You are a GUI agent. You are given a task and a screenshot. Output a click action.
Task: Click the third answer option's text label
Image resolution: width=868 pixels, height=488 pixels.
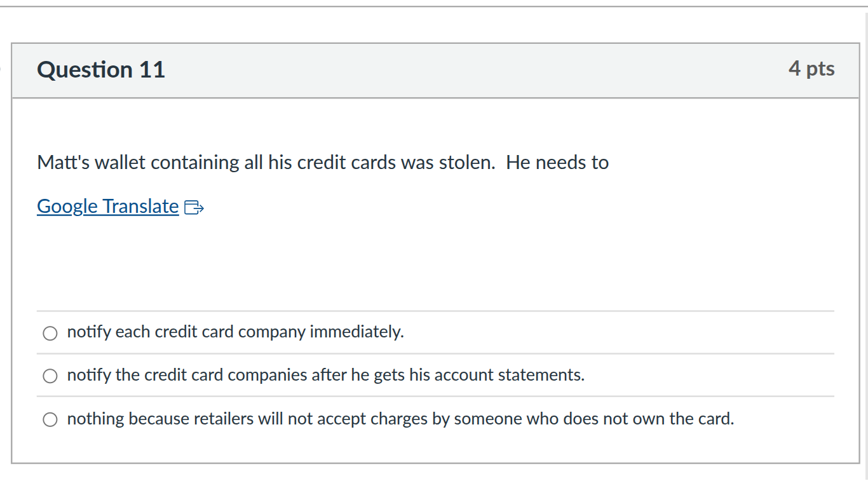(400, 418)
